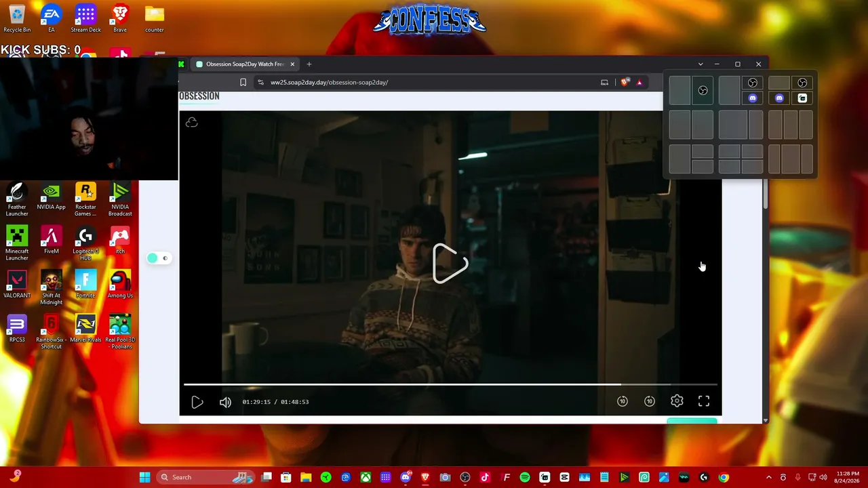Show hidden system tray icons chevron
The height and width of the screenshot is (488, 868).
[x=768, y=477]
